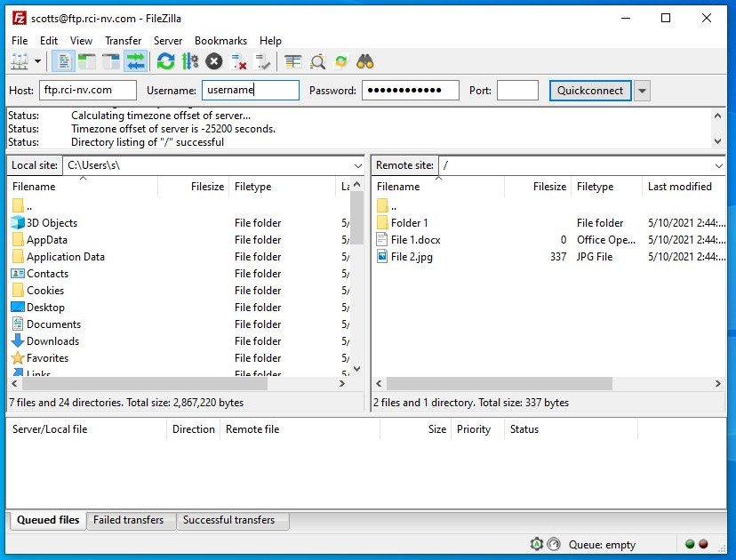Image resolution: width=736 pixels, height=560 pixels.
Task: Sort remote files by Filetype column
Action: [x=606, y=187]
